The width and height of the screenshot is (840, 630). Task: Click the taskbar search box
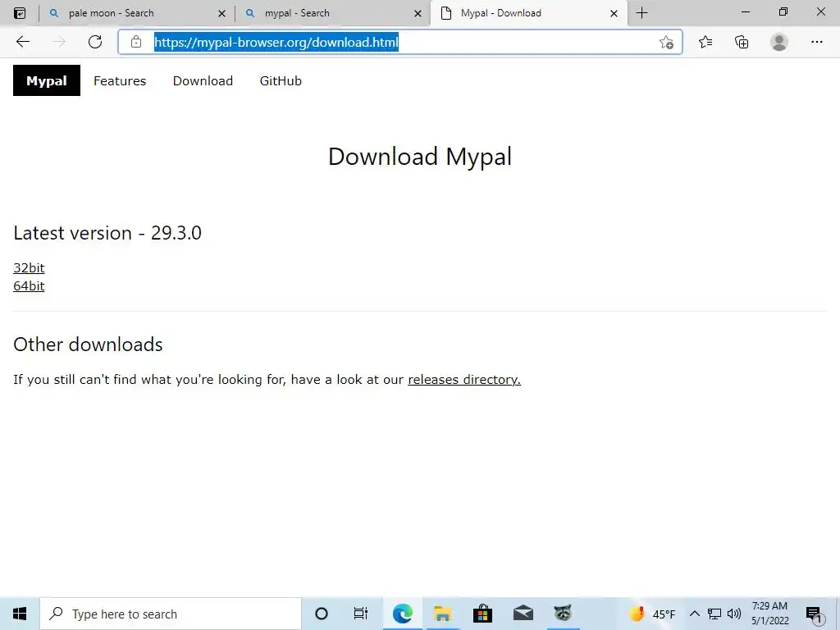(171, 614)
